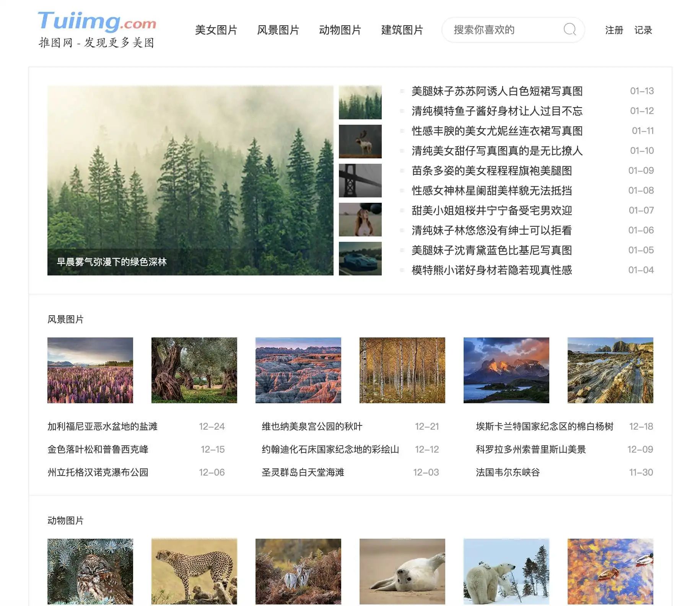Viewport: 700px width, 606px height.
Task: Open article 甜美小姐姐桜井宁宁备受宅男欢迎
Action: pyautogui.click(x=492, y=210)
